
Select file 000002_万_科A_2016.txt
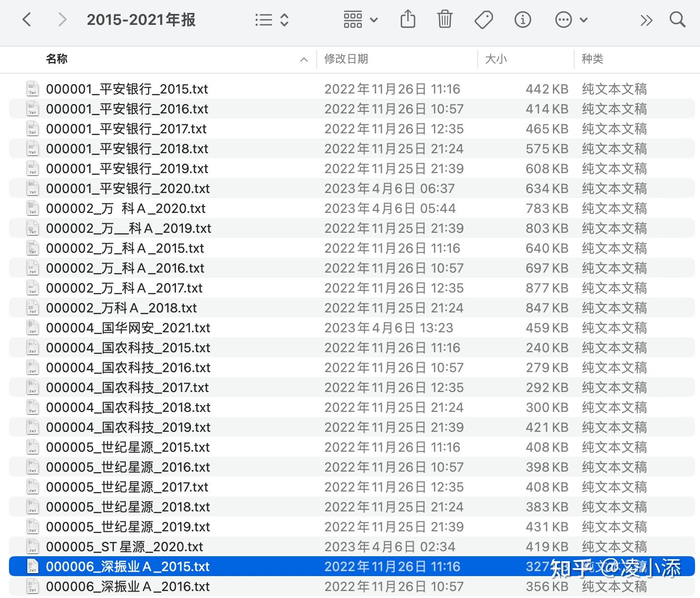pyautogui.click(x=352, y=268)
